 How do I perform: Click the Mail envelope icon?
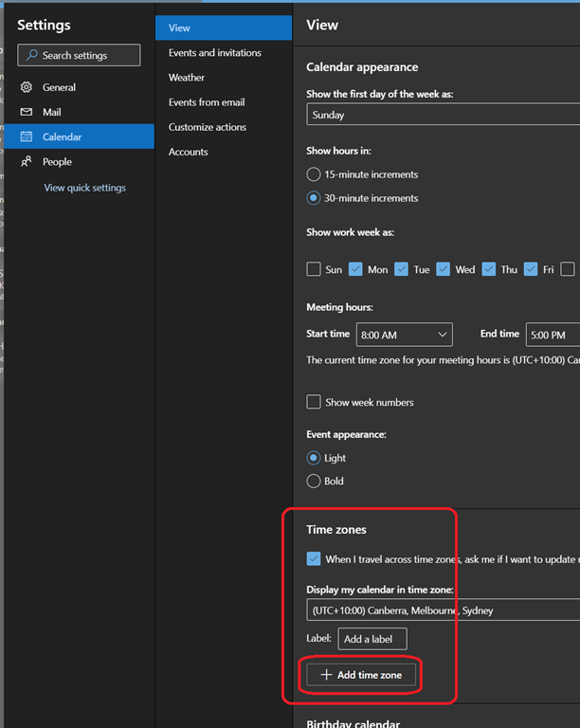(x=27, y=112)
